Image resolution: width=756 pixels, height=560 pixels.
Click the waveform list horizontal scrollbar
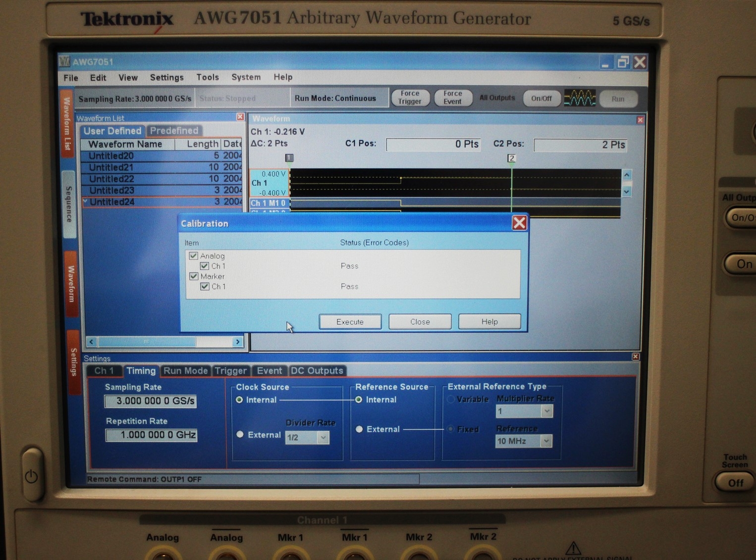pyautogui.click(x=164, y=342)
